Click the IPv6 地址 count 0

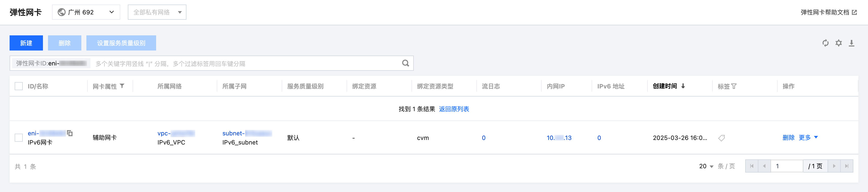click(x=599, y=138)
